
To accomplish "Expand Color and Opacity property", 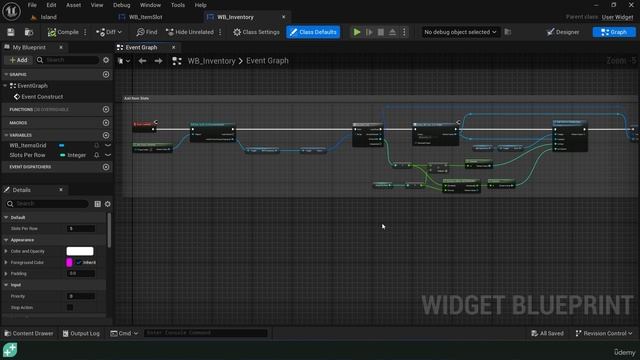I will [6, 251].
